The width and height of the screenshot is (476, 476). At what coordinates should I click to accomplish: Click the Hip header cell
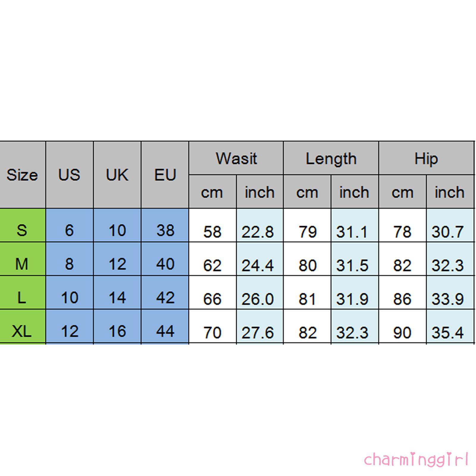426,158
